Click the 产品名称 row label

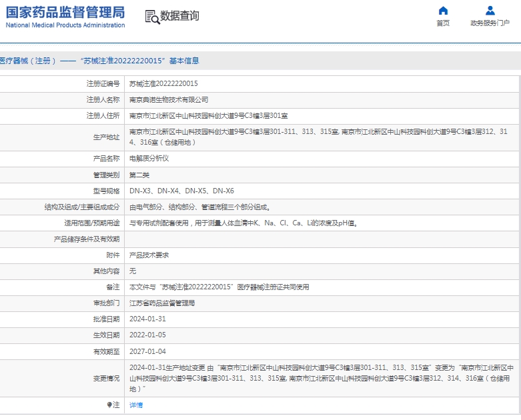(x=106, y=159)
